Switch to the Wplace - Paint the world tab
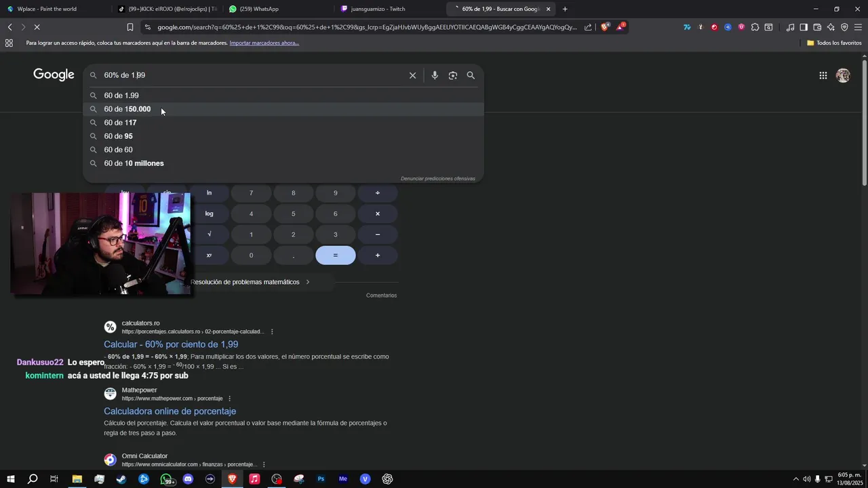 click(56, 9)
